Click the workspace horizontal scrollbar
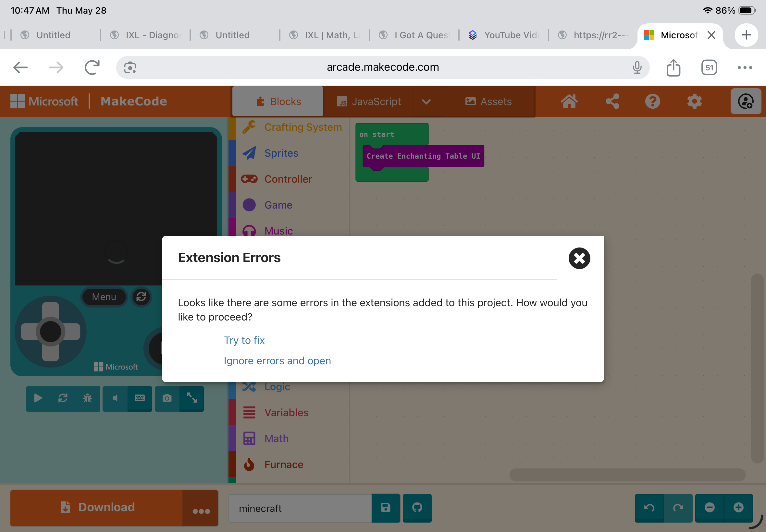Viewport: 766px width, 532px height. coord(627,474)
